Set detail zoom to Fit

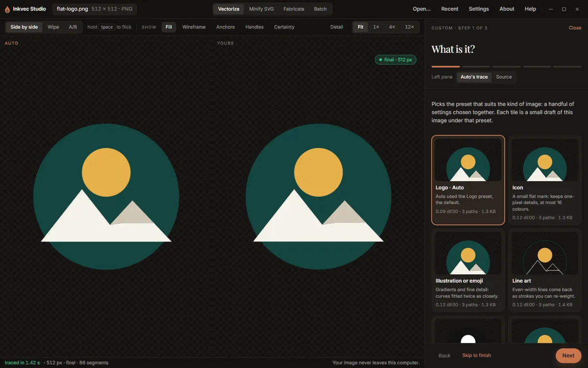click(x=361, y=27)
